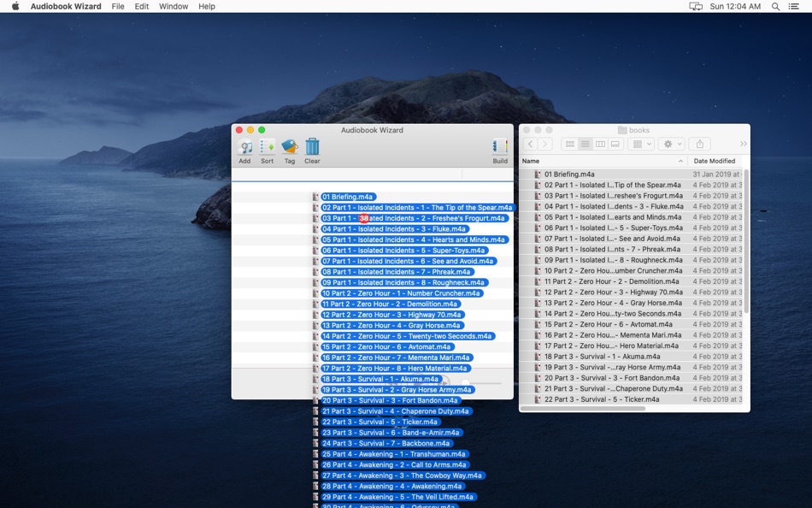Switch Finder to column view
This screenshot has height=508, width=812.
[x=600, y=145]
